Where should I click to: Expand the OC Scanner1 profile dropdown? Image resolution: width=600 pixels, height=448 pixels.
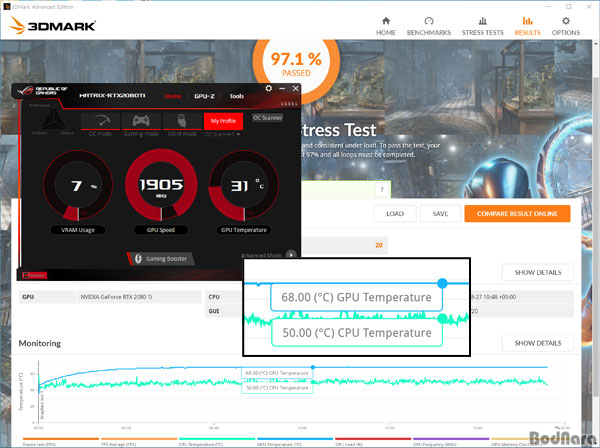(x=222, y=134)
